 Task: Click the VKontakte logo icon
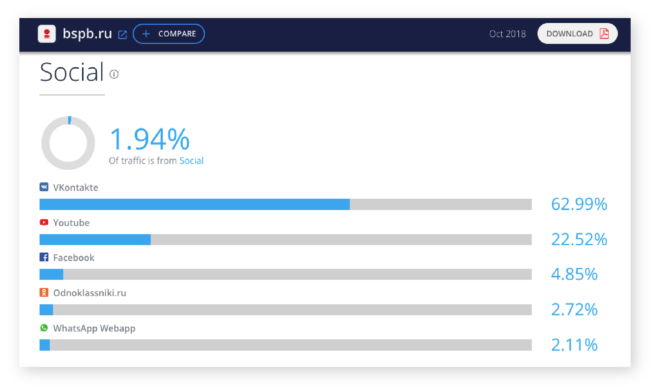(44, 187)
